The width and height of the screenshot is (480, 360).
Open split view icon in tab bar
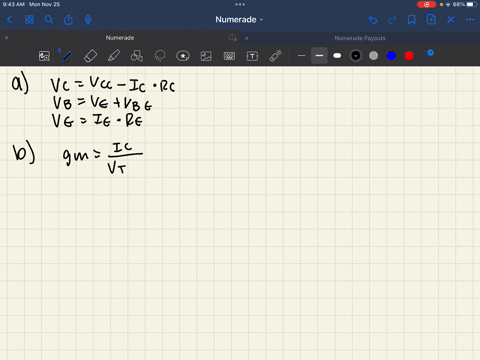233,38
